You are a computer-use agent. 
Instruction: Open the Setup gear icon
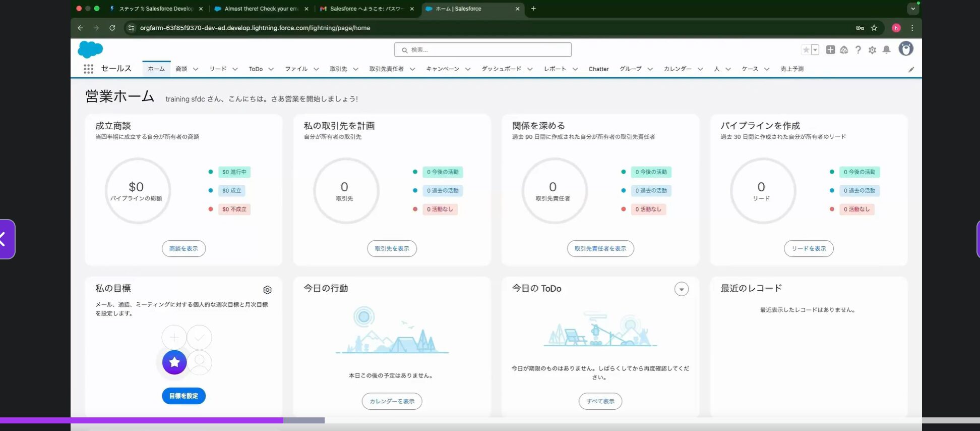click(x=872, y=50)
